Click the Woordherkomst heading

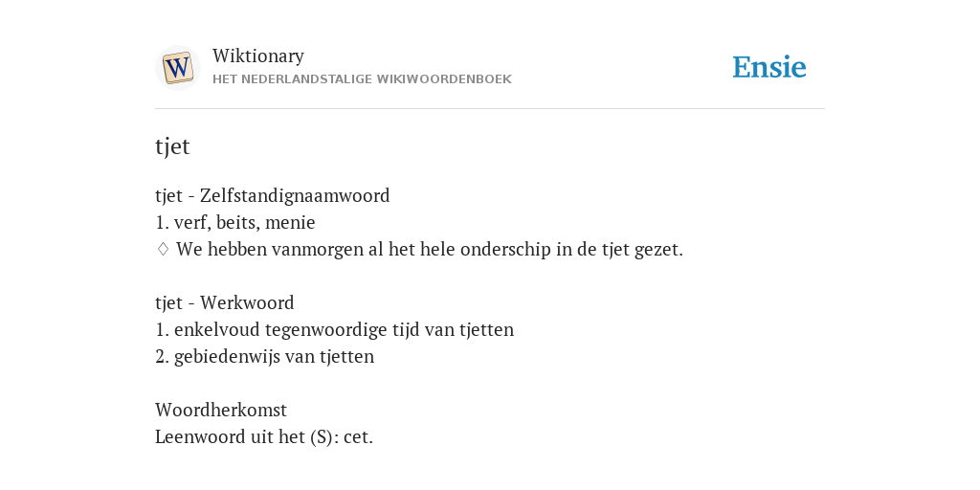[x=221, y=410]
